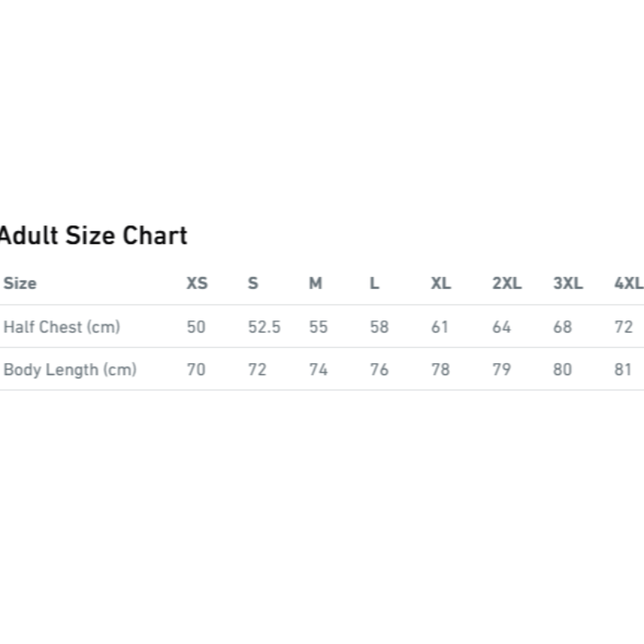Select the L size column header
This screenshot has width=644, height=644.
(x=374, y=283)
